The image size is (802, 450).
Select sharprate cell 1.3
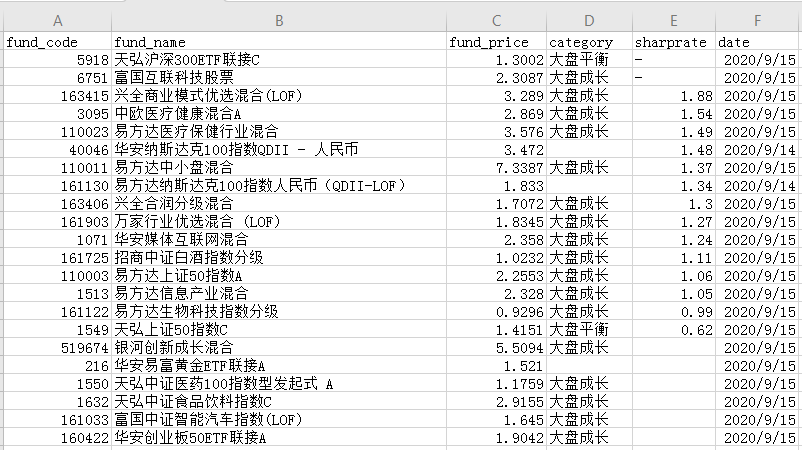(x=674, y=204)
